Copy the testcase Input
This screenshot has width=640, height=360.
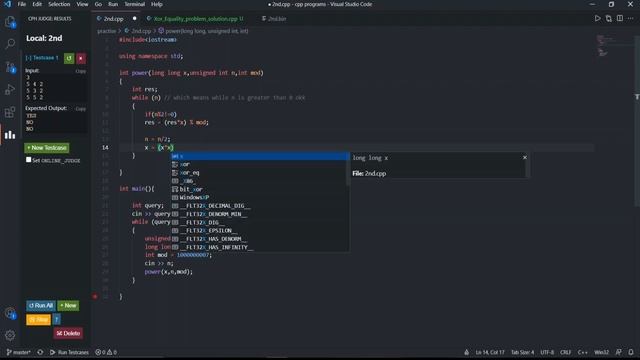[81, 71]
